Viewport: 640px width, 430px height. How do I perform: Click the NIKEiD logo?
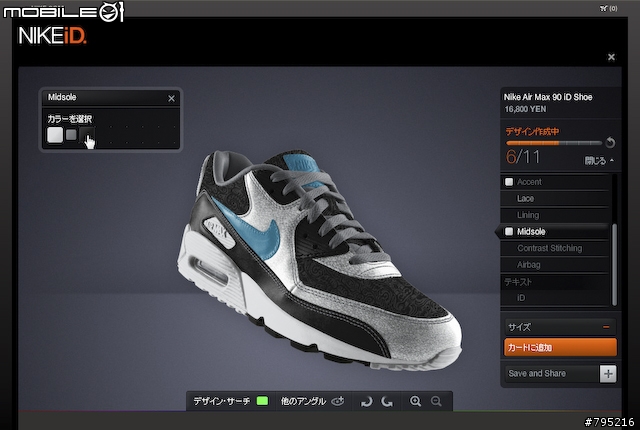tap(52, 36)
